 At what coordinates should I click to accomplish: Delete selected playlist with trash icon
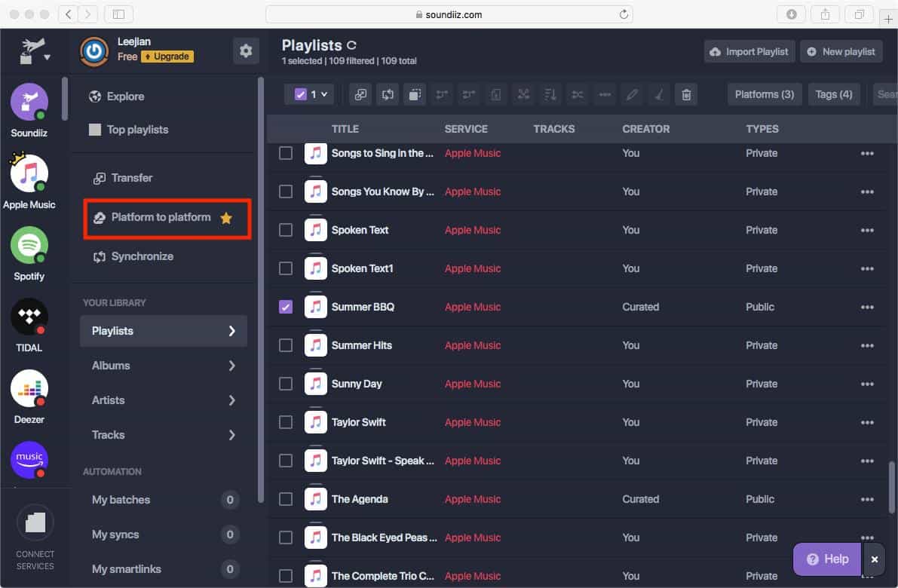pos(686,94)
